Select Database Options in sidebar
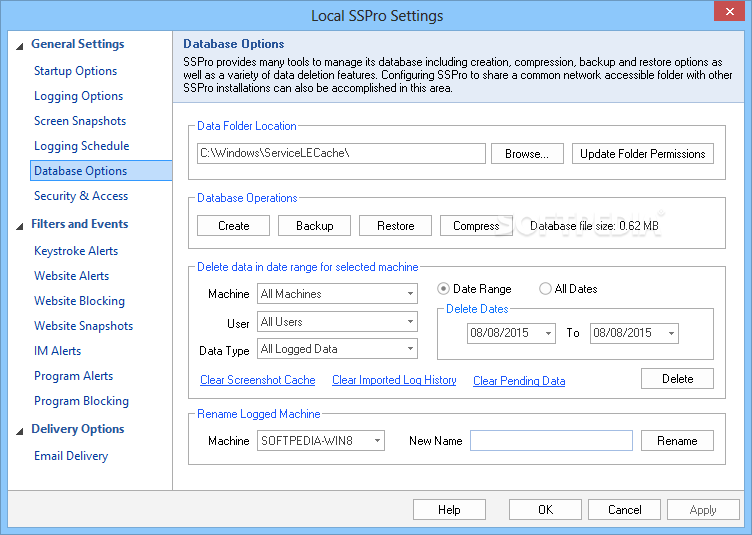Screen dimensions: 752x535 pos(101,171)
